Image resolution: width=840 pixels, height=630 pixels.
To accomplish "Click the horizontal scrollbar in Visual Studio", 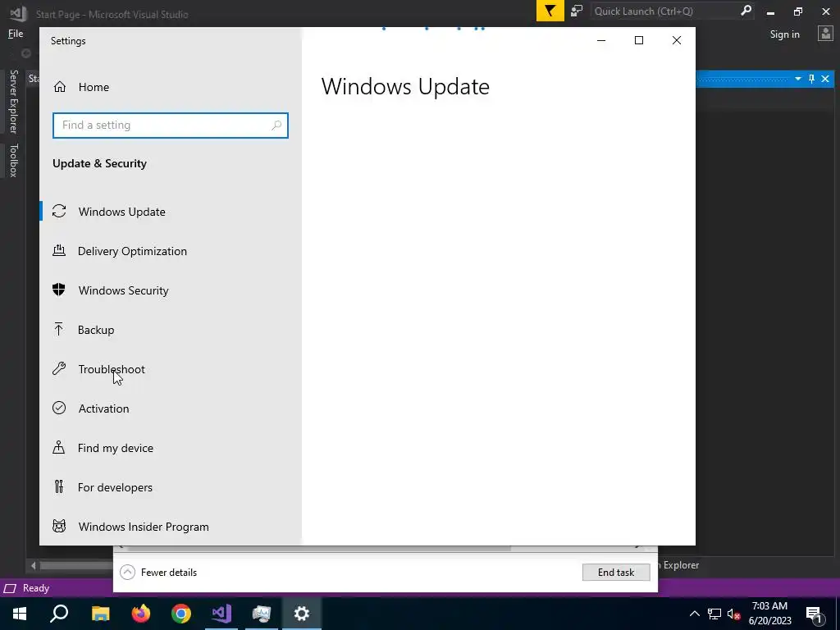I will (75, 565).
